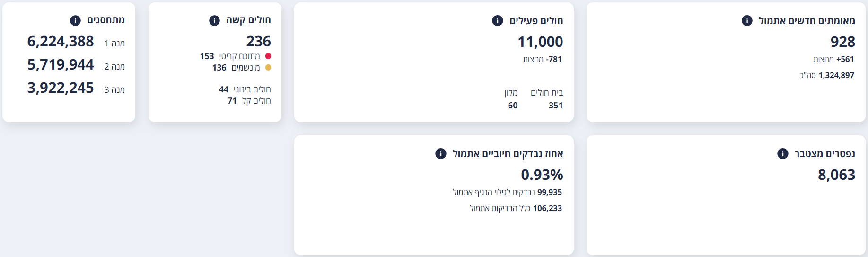The height and width of the screenshot is (257, 868).
Task: Open info icon beside חולים קשה
Action: pyautogui.click(x=214, y=20)
